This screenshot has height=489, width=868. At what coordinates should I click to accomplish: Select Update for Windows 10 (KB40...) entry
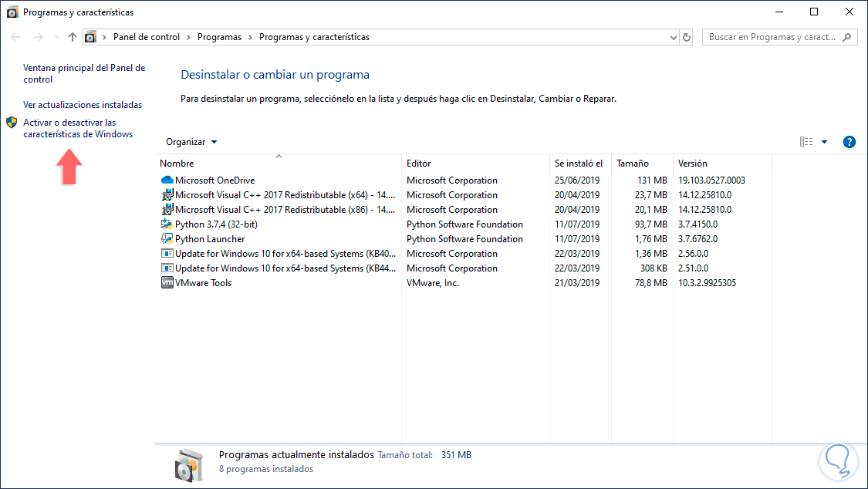click(285, 253)
